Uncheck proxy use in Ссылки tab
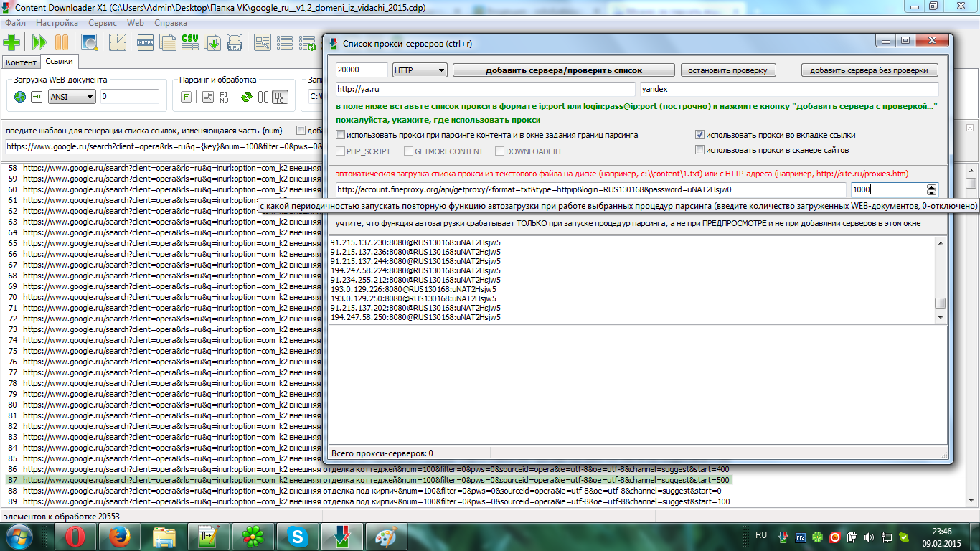The height and width of the screenshot is (551, 980). (699, 135)
